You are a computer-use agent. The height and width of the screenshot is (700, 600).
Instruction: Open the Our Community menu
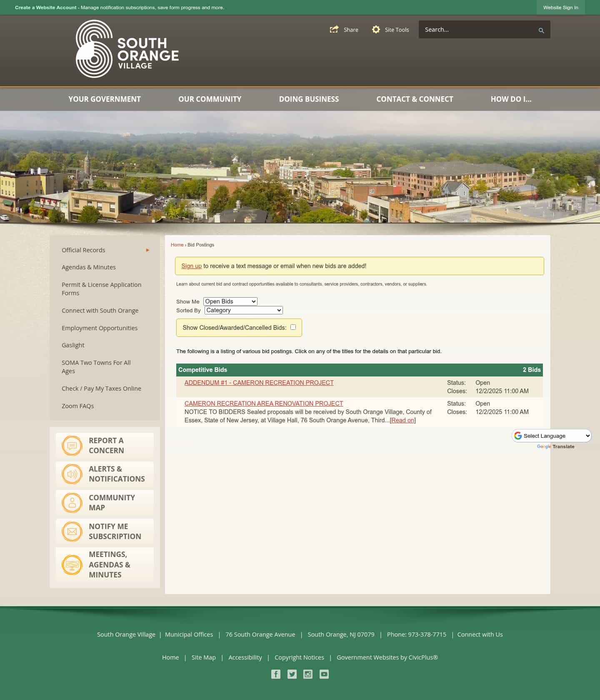pos(210,99)
